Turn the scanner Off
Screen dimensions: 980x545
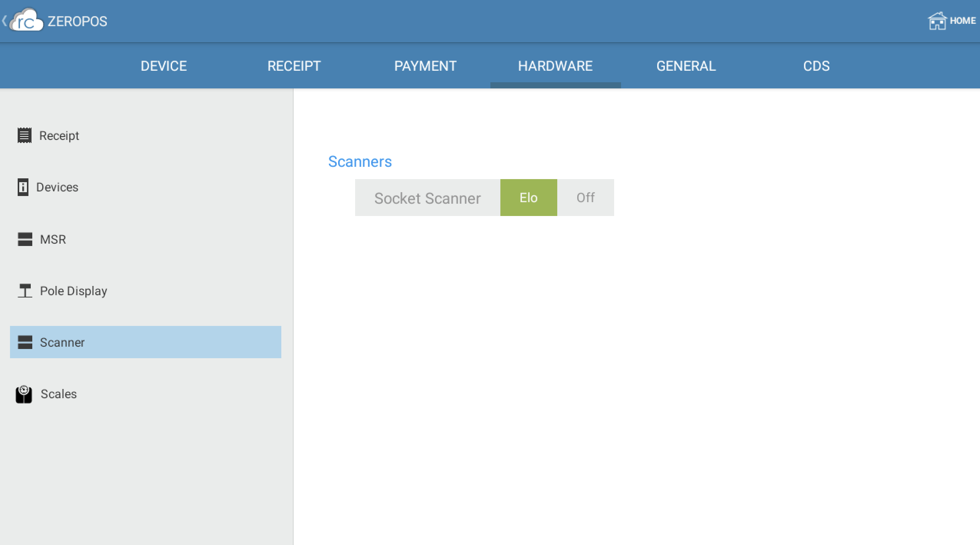(x=585, y=198)
